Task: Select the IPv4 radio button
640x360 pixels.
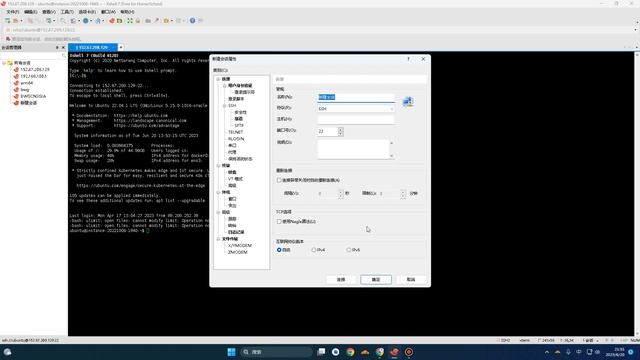Action: 314,250
